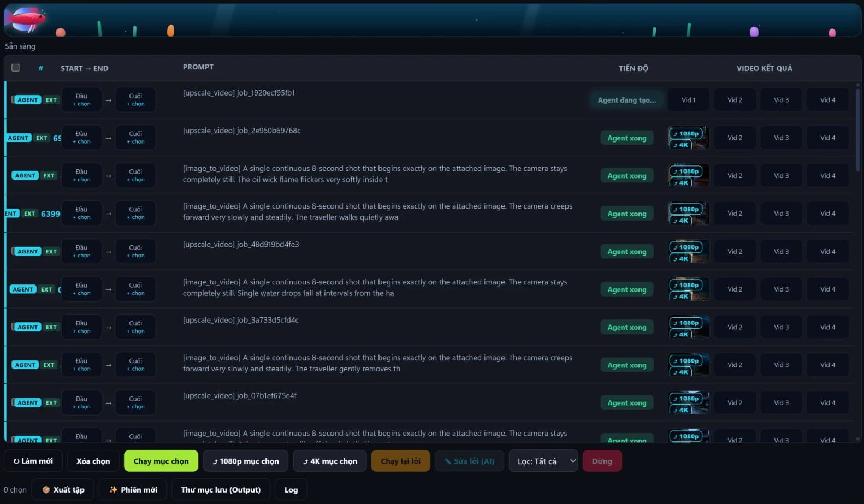Click the "Đầu" start frame picker for job_1920ecf95fb1
This screenshot has height=504, width=864.
tap(81, 100)
